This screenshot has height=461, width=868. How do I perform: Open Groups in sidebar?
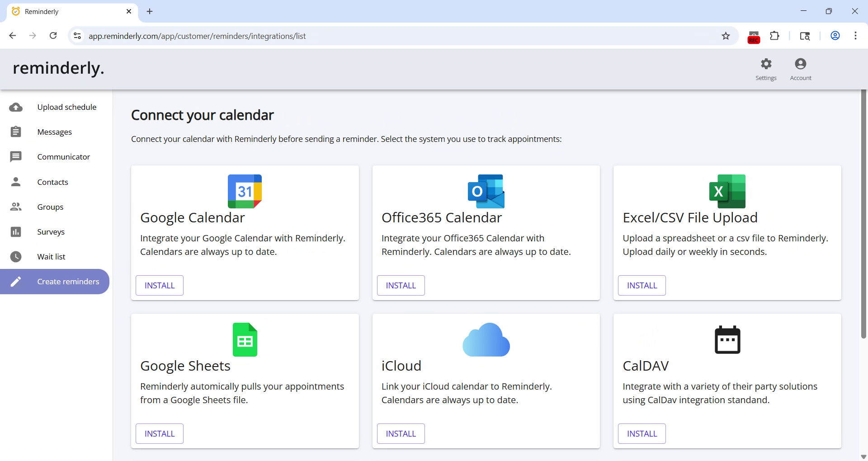pos(55,207)
